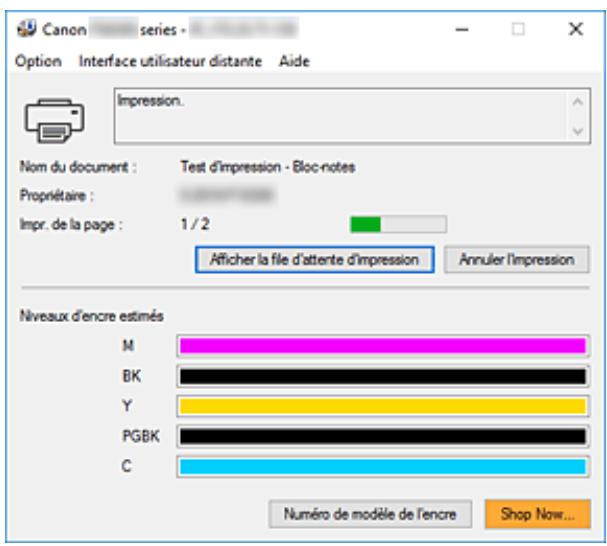The width and height of the screenshot is (607, 546).
Task: Click the page count 1 / 2
Action: coord(195,224)
